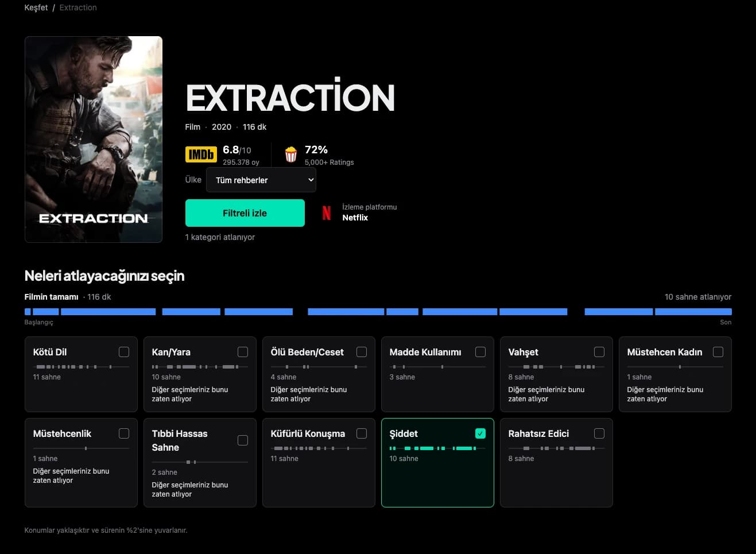Click the Kötü Dil scene marker strip
This screenshot has width=756, height=554.
(81, 367)
